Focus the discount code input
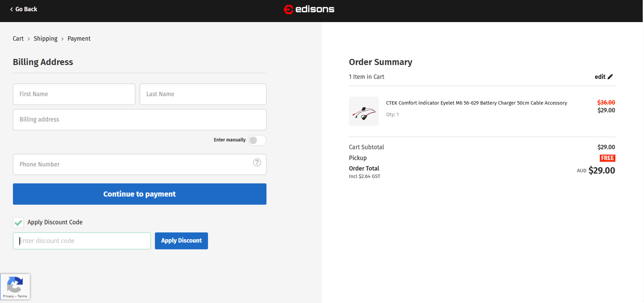Image resolution: width=644 pixels, height=303 pixels. [82, 241]
